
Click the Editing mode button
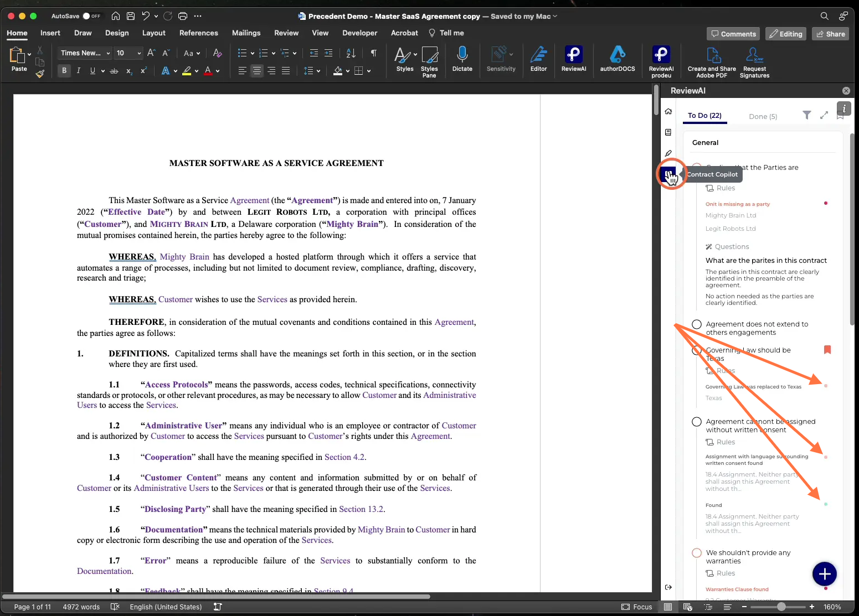785,34
